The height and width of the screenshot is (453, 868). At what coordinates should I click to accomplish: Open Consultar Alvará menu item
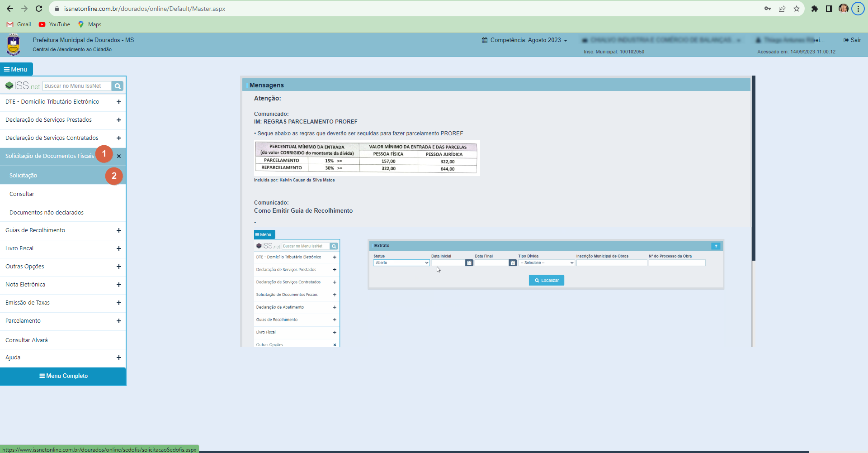(63, 340)
